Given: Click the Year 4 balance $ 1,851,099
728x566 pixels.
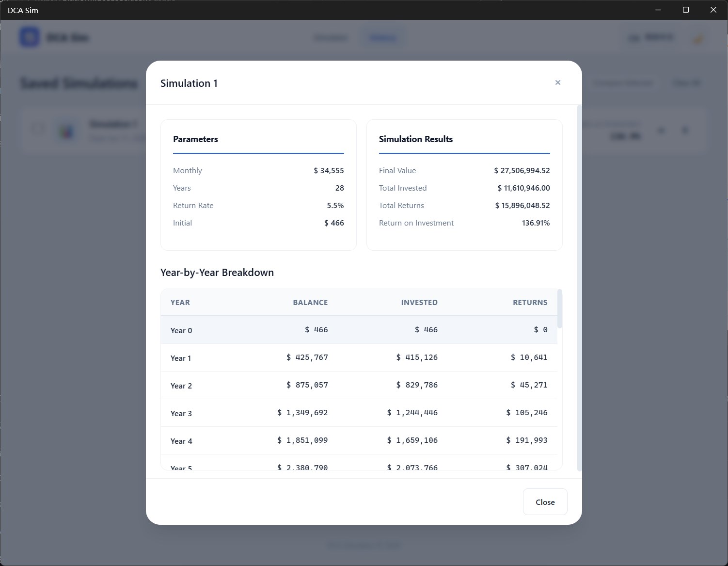Looking at the screenshot, I should tap(302, 440).
